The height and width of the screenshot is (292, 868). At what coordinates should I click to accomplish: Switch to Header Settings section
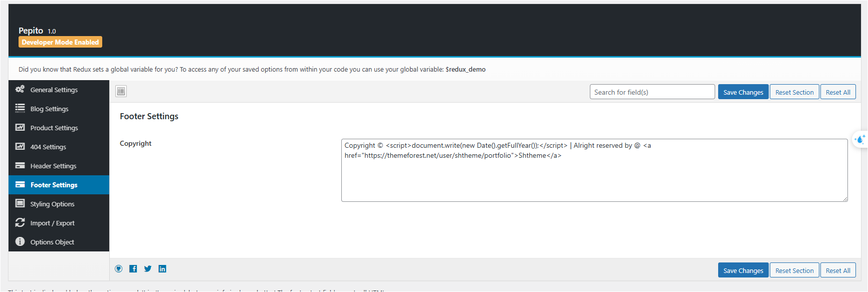(59, 166)
